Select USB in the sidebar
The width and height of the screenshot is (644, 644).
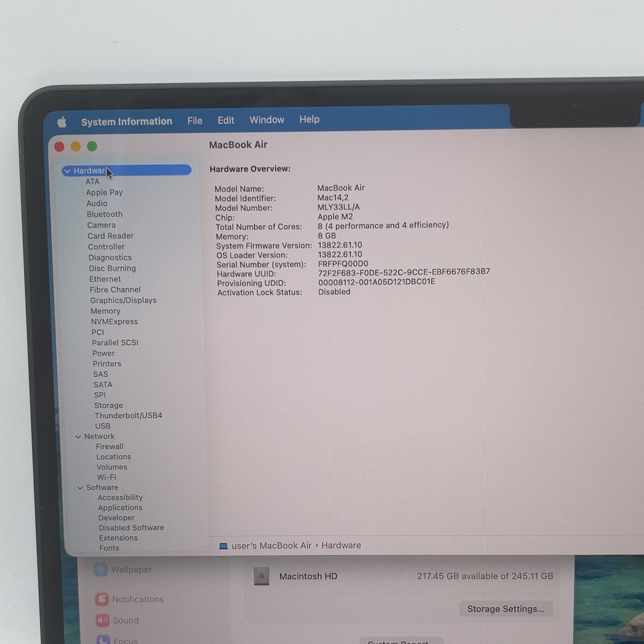point(103,426)
